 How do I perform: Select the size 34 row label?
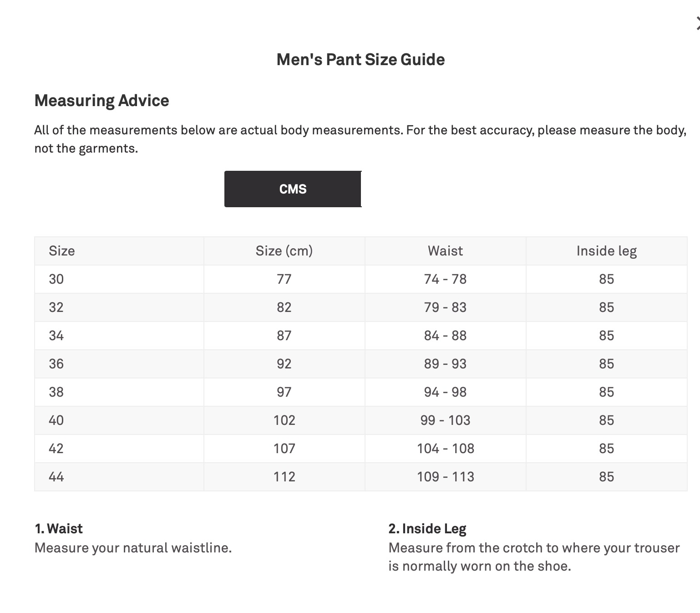click(x=56, y=336)
